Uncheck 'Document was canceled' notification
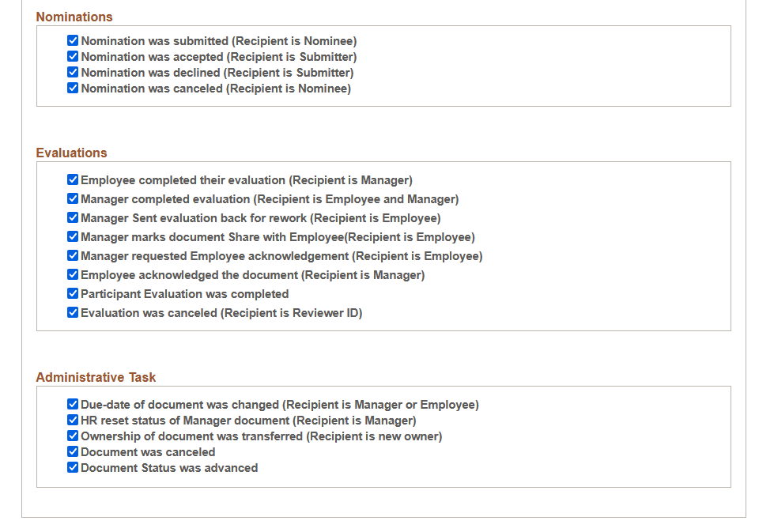The width and height of the screenshot is (774, 532). [73, 451]
